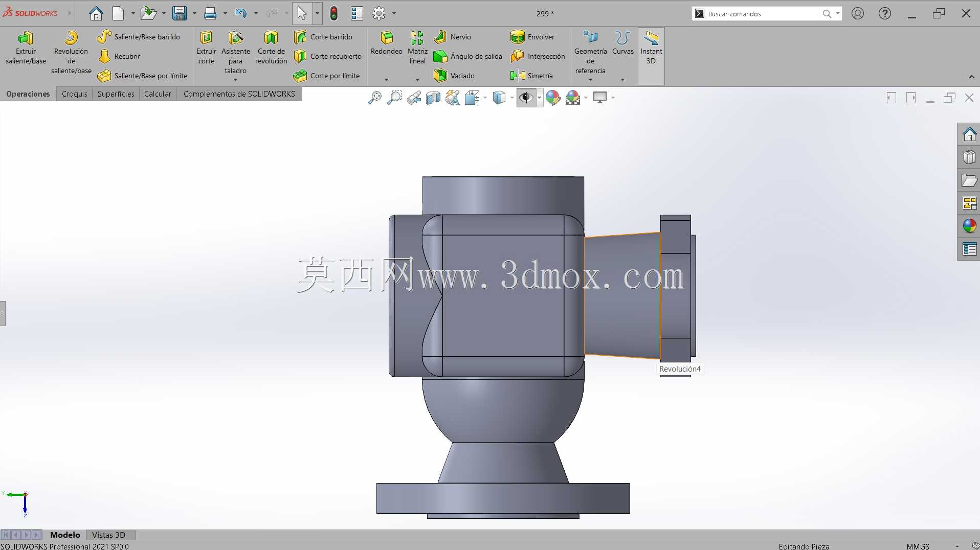Open the Superficies tab
Screen dimensions: 980x550
(116, 94)
